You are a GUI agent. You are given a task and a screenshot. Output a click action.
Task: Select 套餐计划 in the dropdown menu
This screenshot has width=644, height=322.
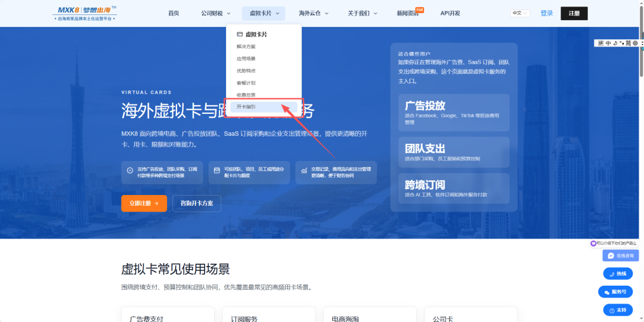coord(246,83)
